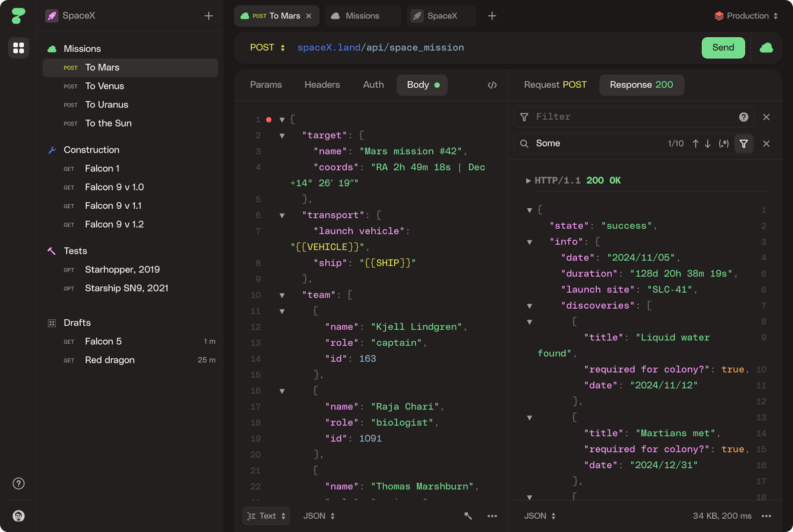Open the code snippet </> view
This screenshot has height=532, width=793.
click(492, 84)
